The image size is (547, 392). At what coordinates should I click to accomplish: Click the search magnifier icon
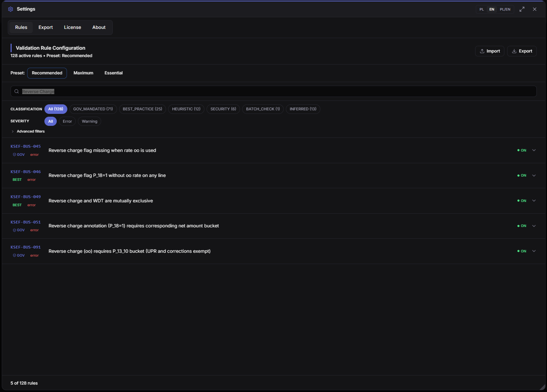[x=17, y=91]
